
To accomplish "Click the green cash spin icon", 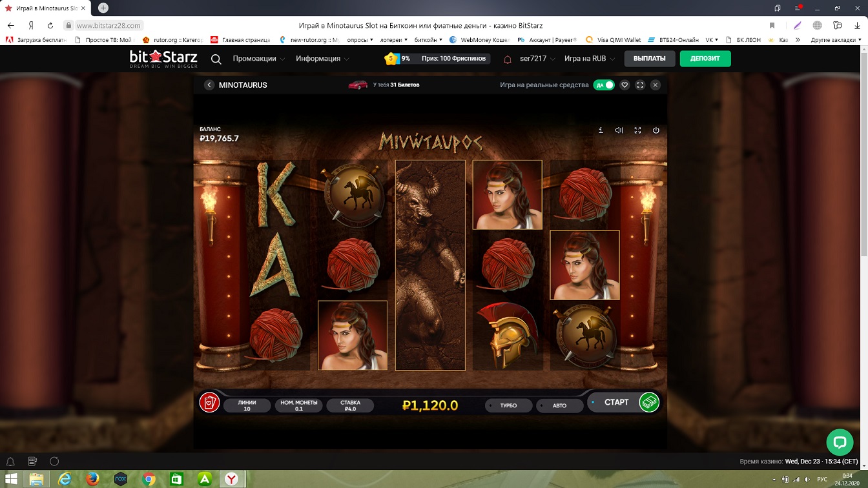I will pyautogui.click(x=649, y=402).
